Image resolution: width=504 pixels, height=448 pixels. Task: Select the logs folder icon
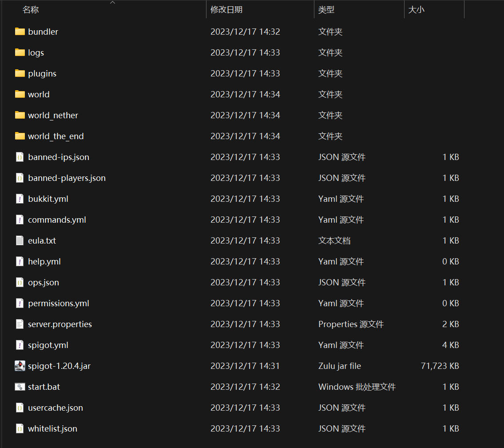pos(20,52)
